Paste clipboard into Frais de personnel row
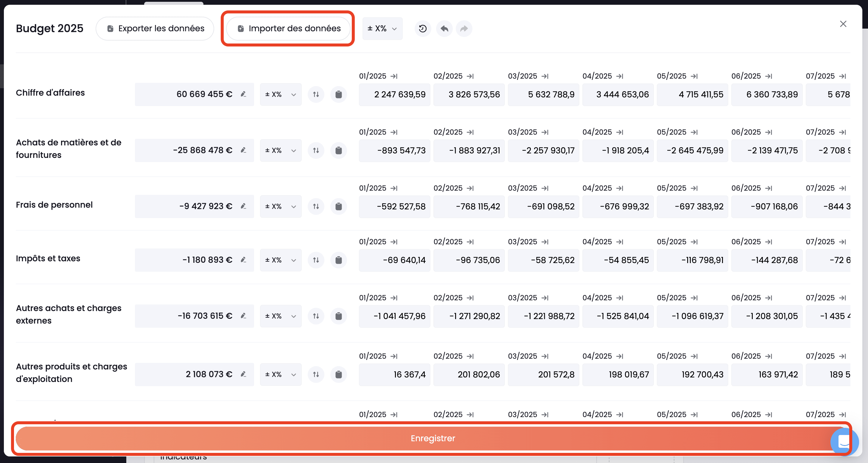868x463 pixels. (338, 206)
